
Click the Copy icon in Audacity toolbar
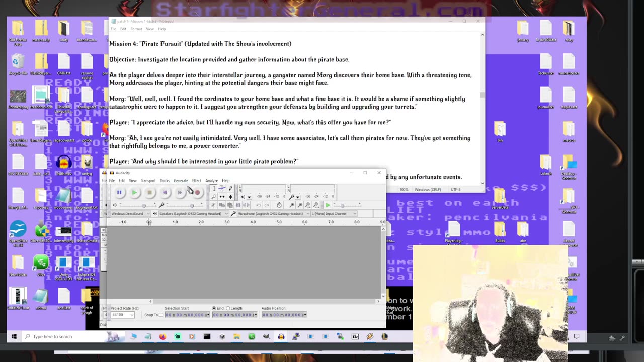click(x=222, y=205)
